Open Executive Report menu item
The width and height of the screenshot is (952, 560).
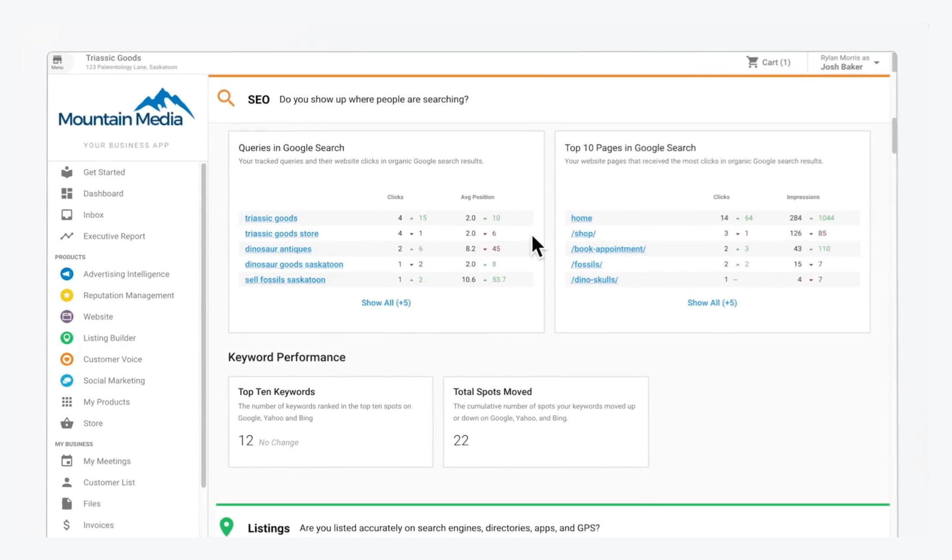[114, 236]
